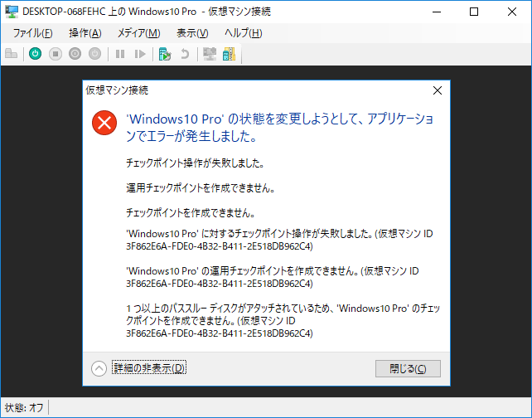Open the 表示(V) menu
532x418 pixels.
click(x=192, y=33)
